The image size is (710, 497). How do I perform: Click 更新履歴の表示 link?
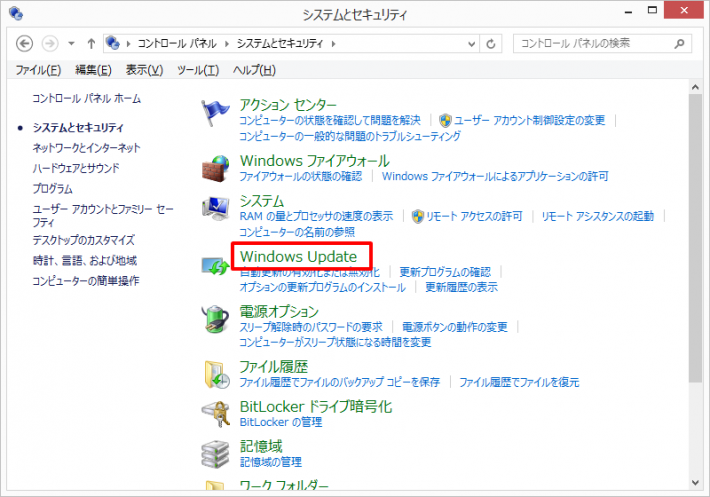pyautogui.click(x=461, y=287)
